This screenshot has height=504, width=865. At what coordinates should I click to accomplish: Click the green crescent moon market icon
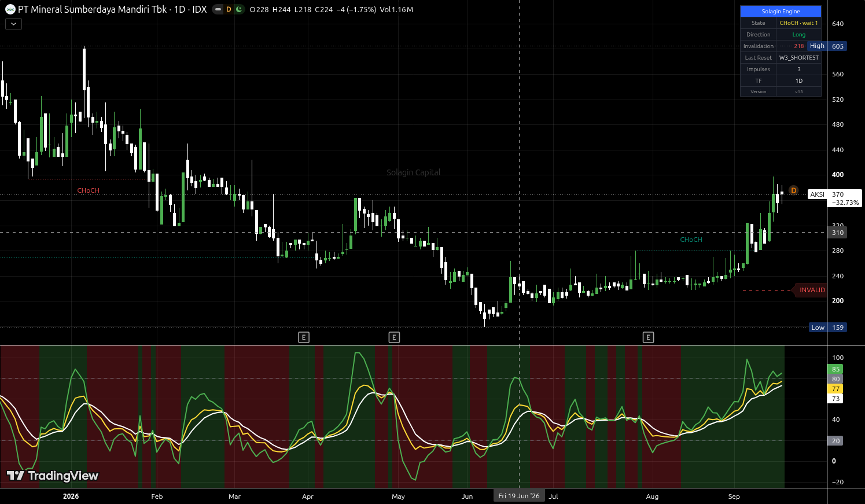[239, 9]
